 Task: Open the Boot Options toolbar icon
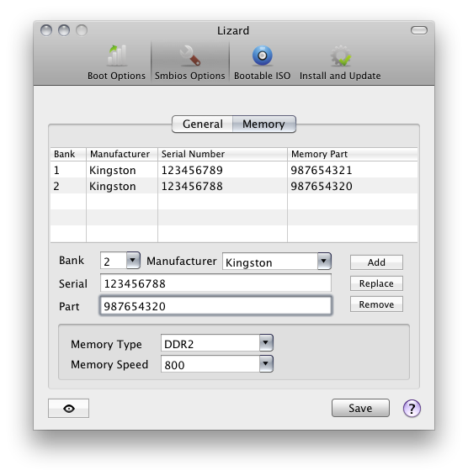[117, 56]
